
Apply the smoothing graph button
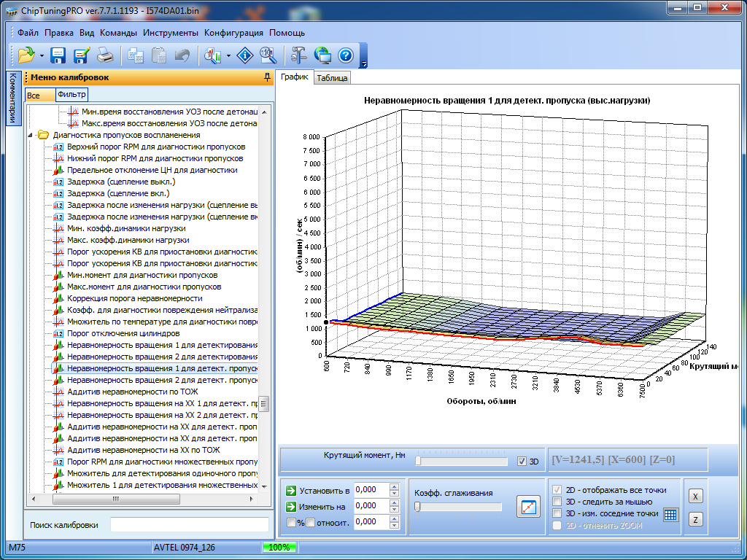click(x=527, y=506)
